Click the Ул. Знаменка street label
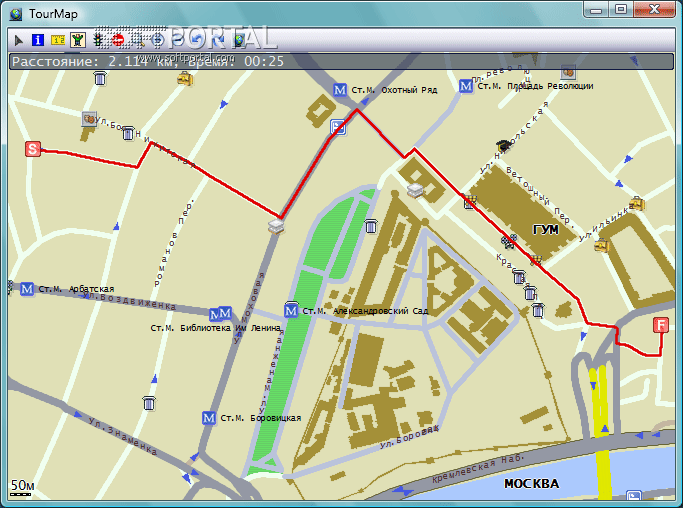 coord(122,436)
